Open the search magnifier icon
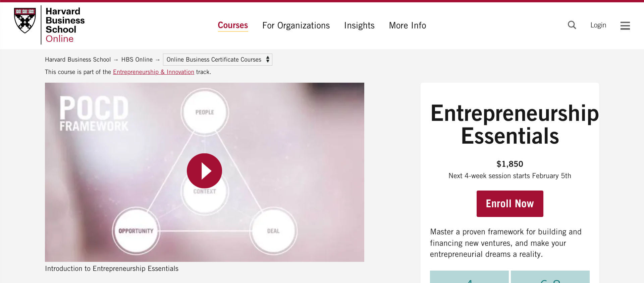644x283 pixels. click(x=572, y=25)
